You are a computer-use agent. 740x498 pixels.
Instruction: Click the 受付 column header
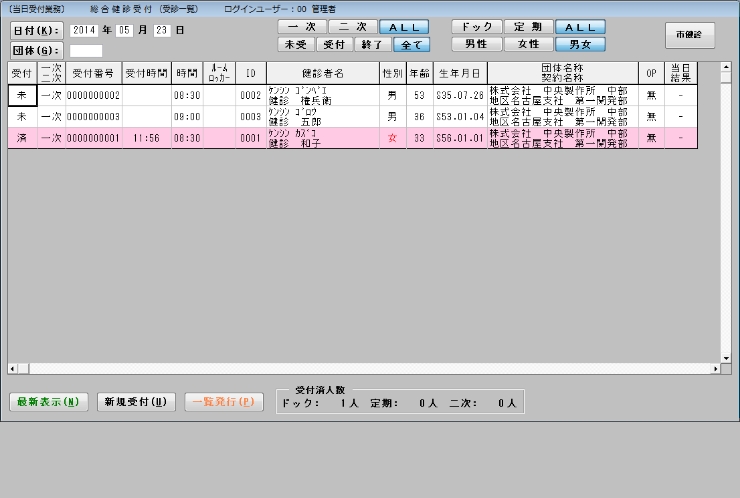point(22,73)
